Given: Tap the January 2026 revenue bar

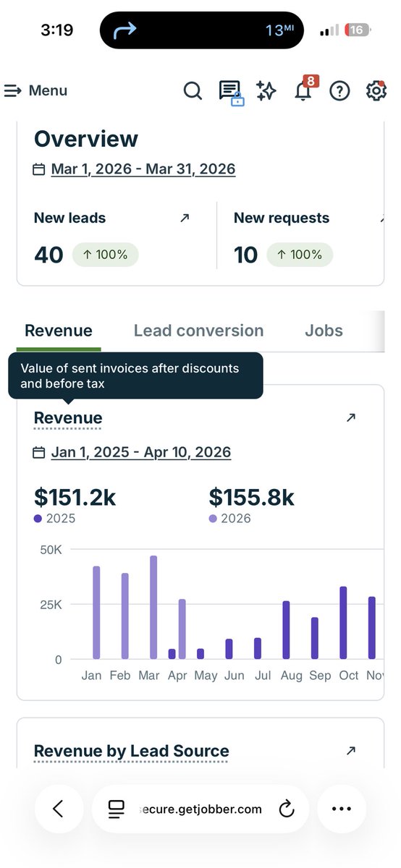Looking at the screenshot, I should click(x=96, y=613).
